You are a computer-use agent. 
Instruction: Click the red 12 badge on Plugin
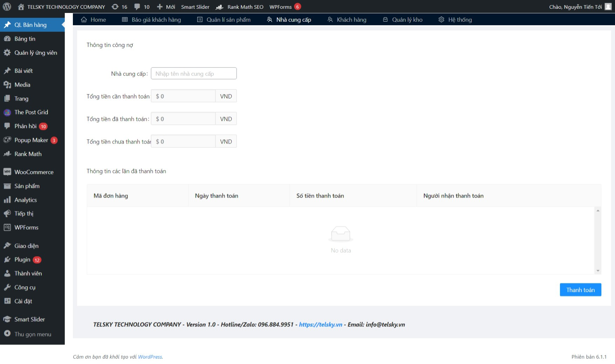pyautogui.click(x=37, y=260)
